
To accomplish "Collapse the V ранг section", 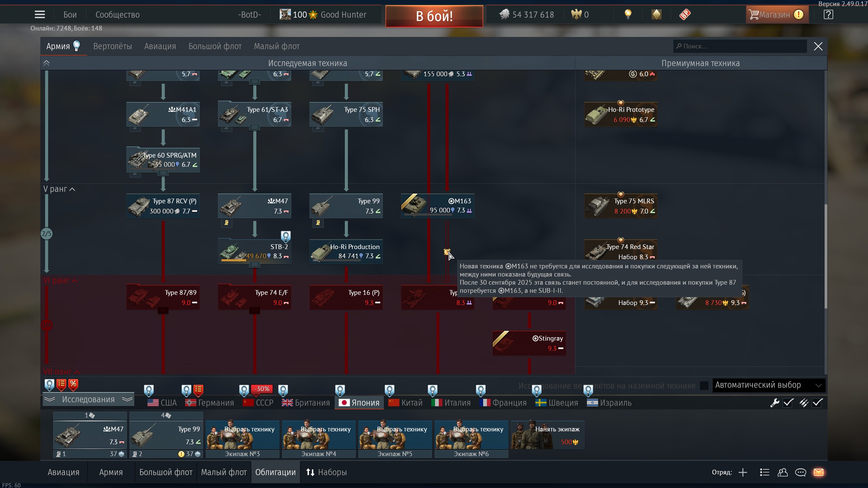I will (59, 189).
